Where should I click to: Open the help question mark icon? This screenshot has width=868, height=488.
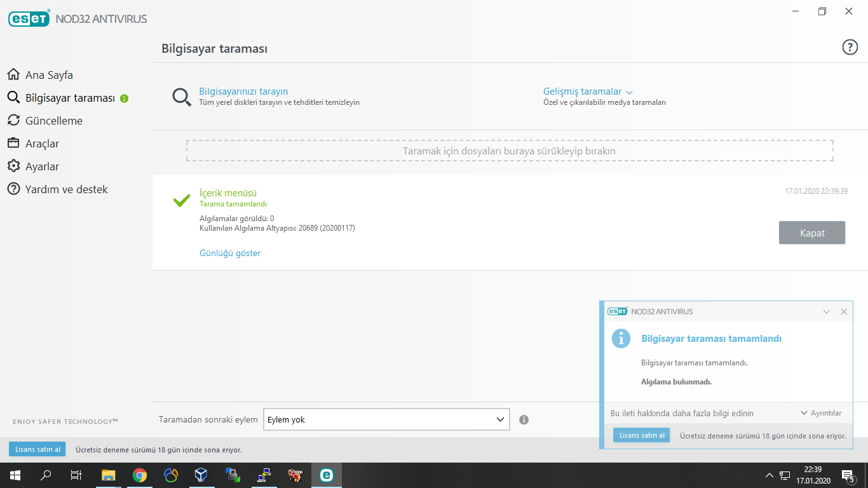pos(850,47)
